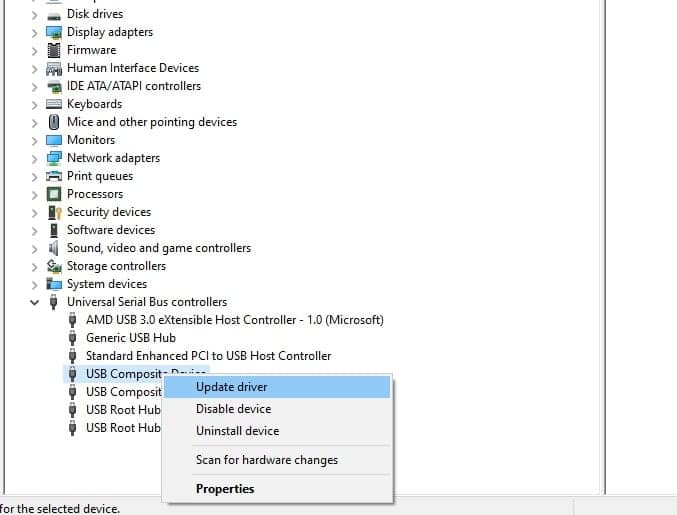Expand the Display adapters node
The height and width of the screenshot is (515, 677).
(35, 33)
